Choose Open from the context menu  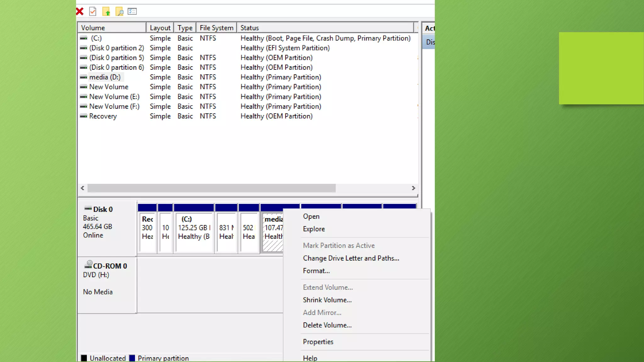point(311,217)
